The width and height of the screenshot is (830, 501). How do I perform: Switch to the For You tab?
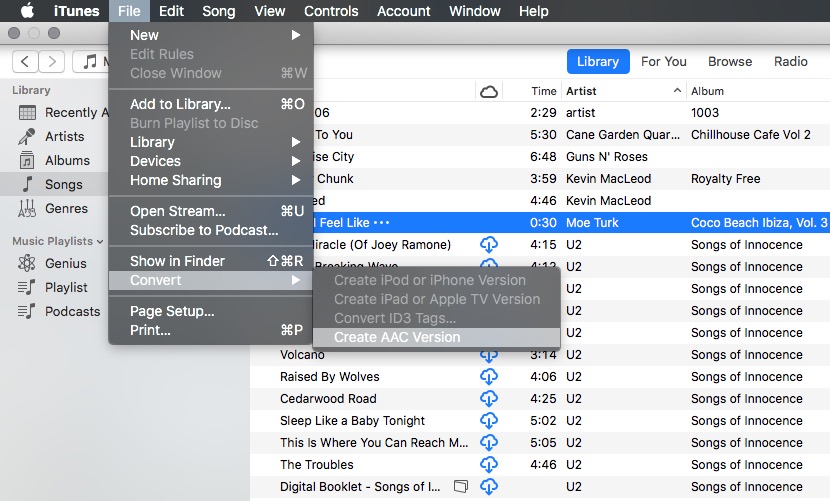point(664,61)
